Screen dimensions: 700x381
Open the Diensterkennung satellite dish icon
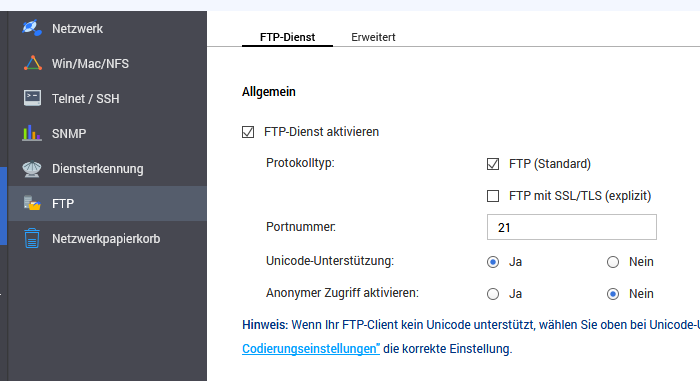tap(32, 168)
